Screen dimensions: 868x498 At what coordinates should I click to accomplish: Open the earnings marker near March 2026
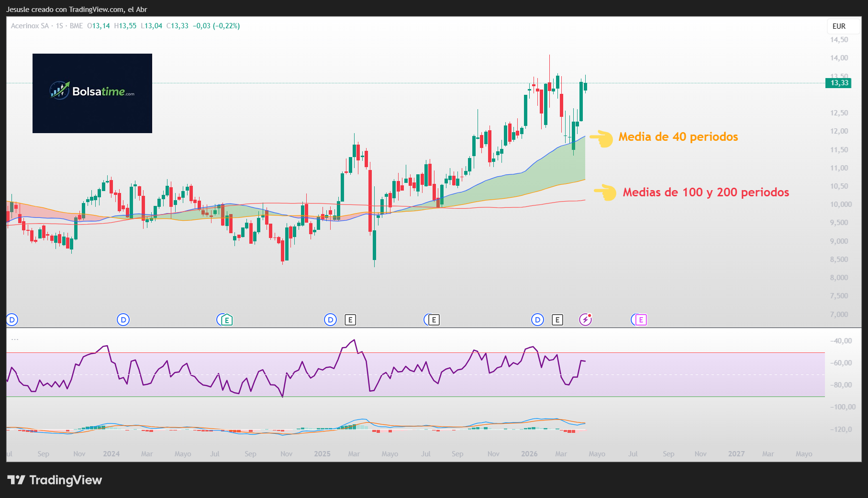[557, 320]
